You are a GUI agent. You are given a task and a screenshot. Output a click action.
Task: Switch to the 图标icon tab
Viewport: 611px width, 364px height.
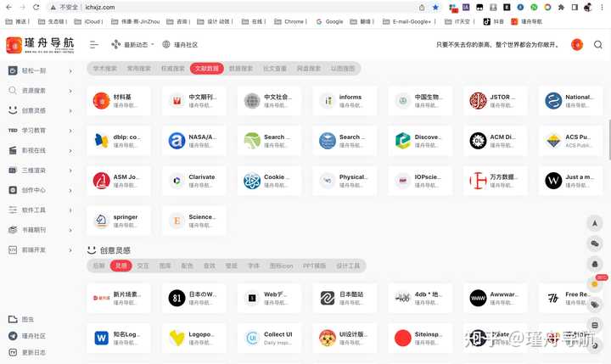pyautogui.click(x=282, y=266)
